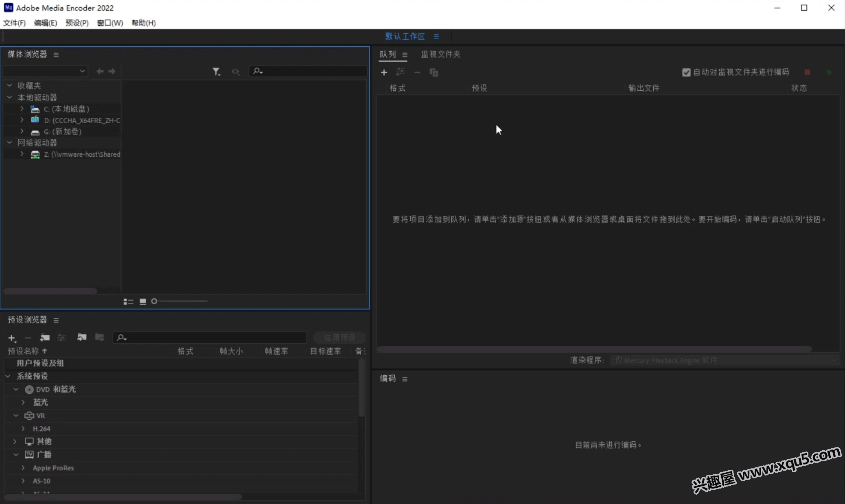Collapse the 系统预设 group

8,376
